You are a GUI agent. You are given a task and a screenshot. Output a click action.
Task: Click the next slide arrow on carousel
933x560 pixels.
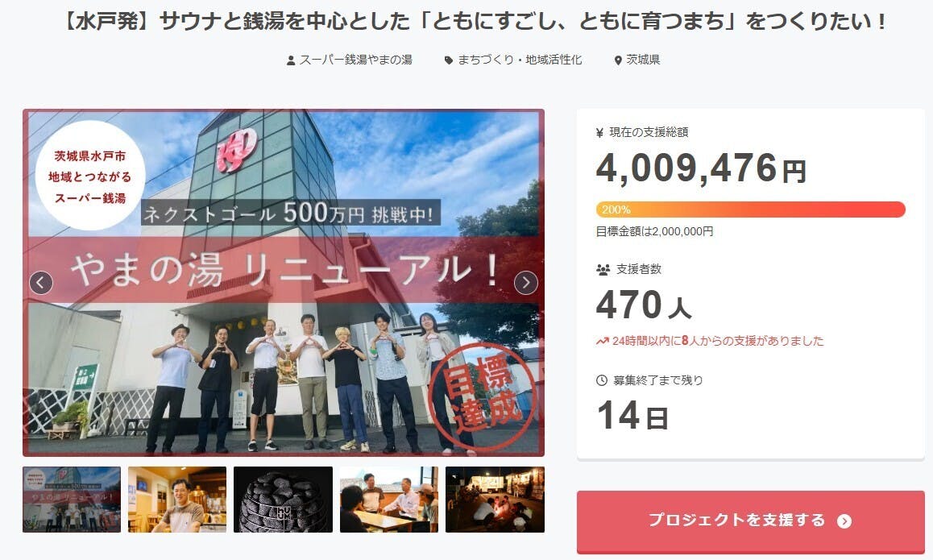pyautogui.click(x=526, y=283)
